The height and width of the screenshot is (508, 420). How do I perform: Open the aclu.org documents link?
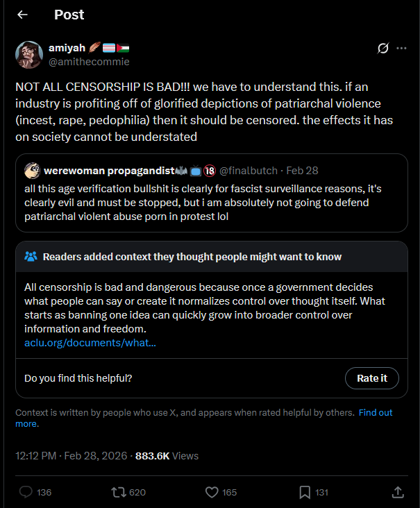90,343
